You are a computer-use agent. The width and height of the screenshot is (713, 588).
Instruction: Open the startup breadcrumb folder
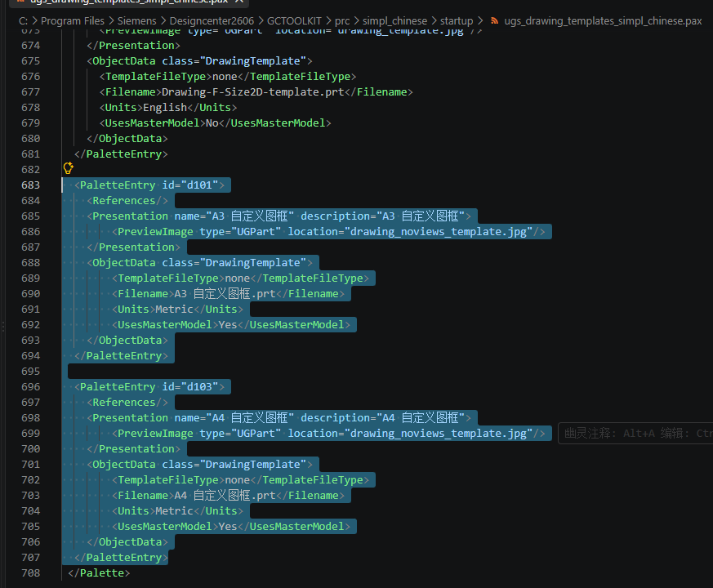(x=457, y=21)
